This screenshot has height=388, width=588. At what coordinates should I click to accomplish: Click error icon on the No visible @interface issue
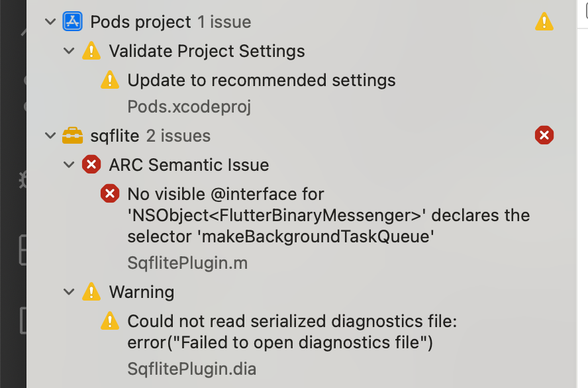tap(110, 193)
